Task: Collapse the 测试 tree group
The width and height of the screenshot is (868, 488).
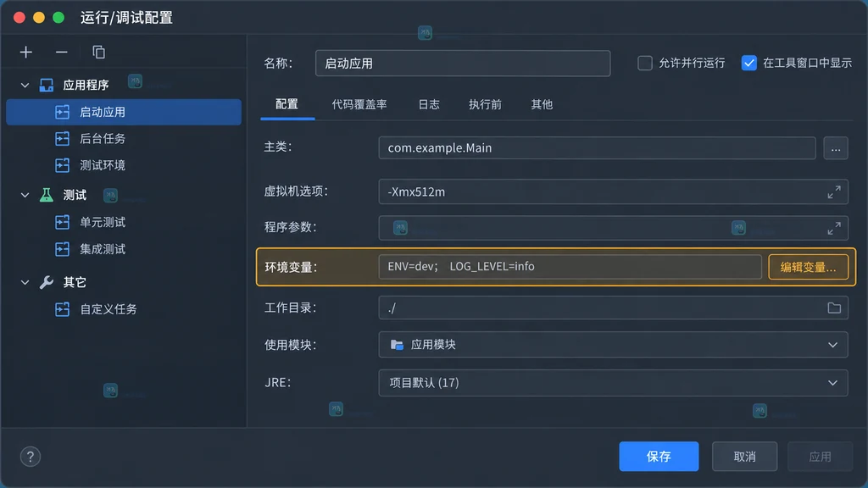Action: [x=25, y=195]
